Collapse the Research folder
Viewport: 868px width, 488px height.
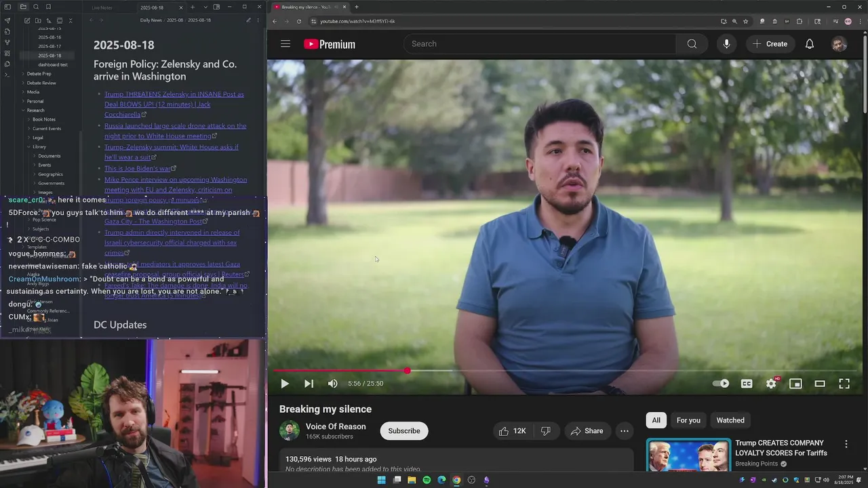[35, 110]
